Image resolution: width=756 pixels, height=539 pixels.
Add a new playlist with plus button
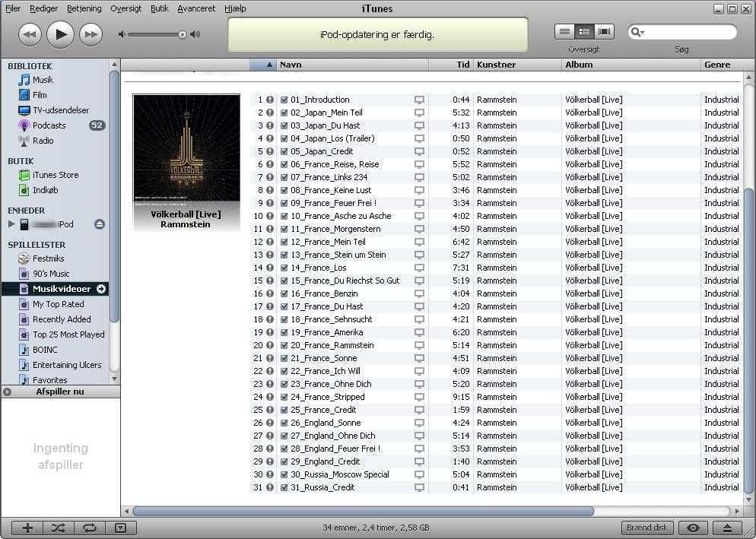point(27,528)
